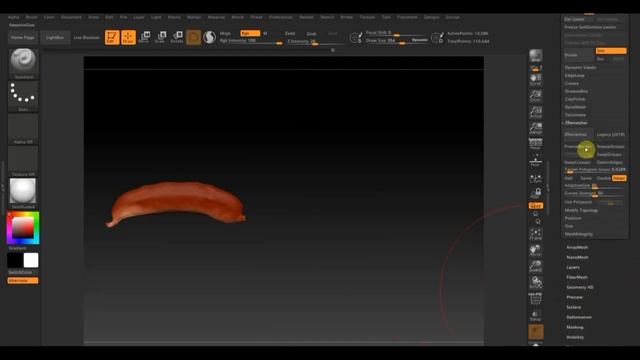Screen dimensions: 640x360
Task: Activate the Edit mode button
Action: (112, 37)
